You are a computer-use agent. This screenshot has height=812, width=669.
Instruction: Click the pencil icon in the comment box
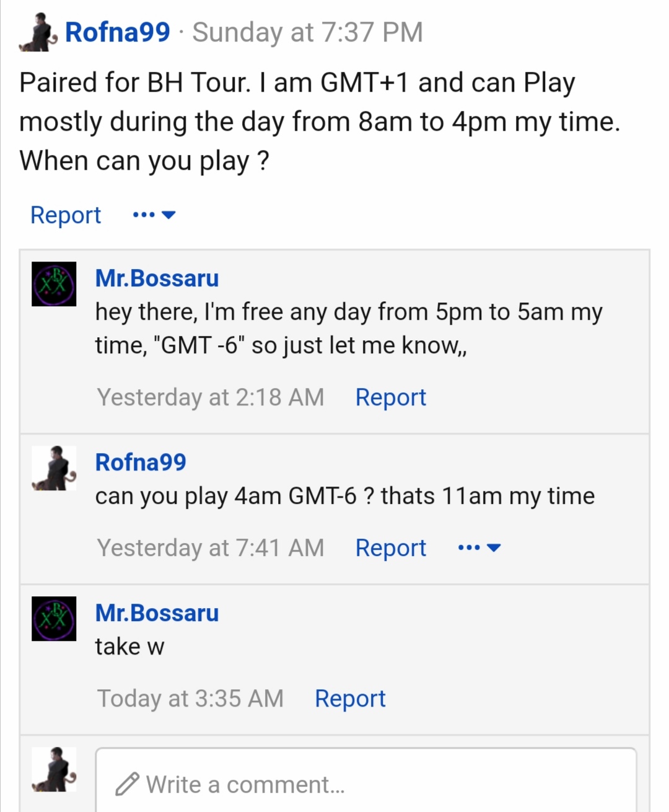[x=128, y=784]
